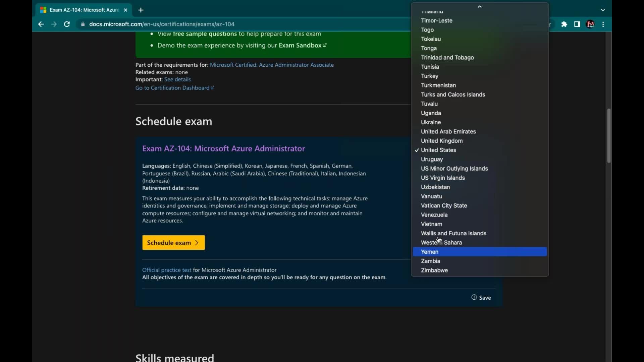Choose Uzbekistan from the dropdown
The image size is (644, 362).
[x=480, y=187]
